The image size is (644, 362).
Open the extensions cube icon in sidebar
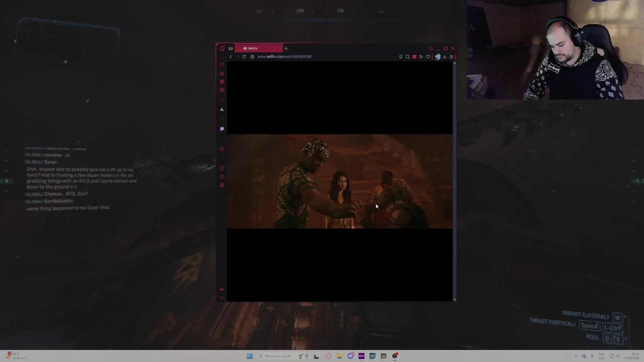222,176
